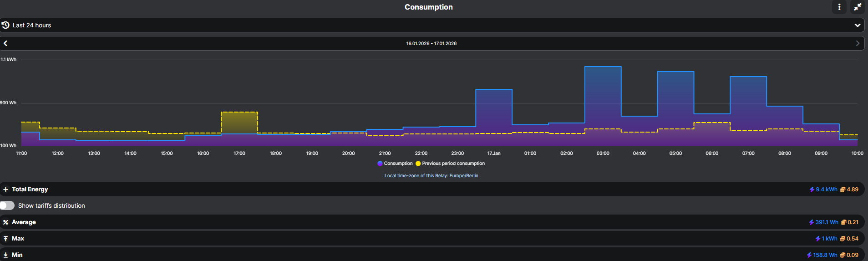Collapse the Consumption panel from fullscreen

tap(857, 7)
